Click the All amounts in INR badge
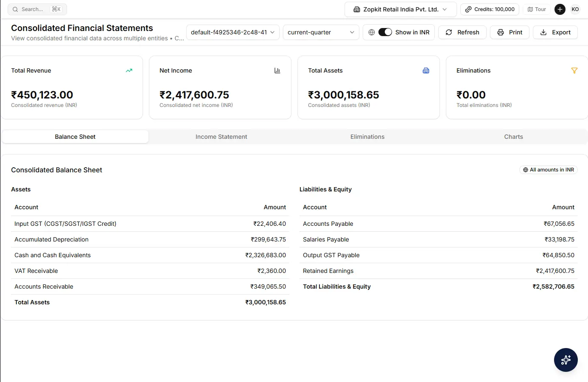This screenshot has height=382, width=588. point(549,170)
